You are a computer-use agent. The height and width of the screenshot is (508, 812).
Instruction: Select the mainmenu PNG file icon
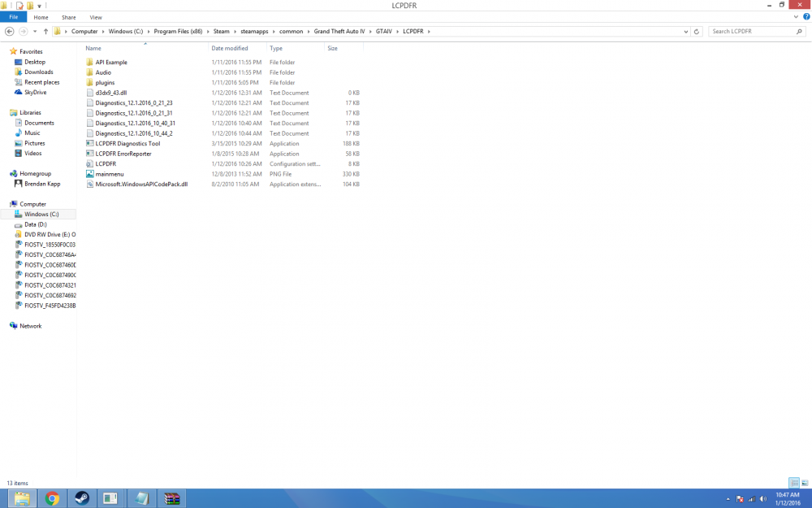tap(89, 174)
